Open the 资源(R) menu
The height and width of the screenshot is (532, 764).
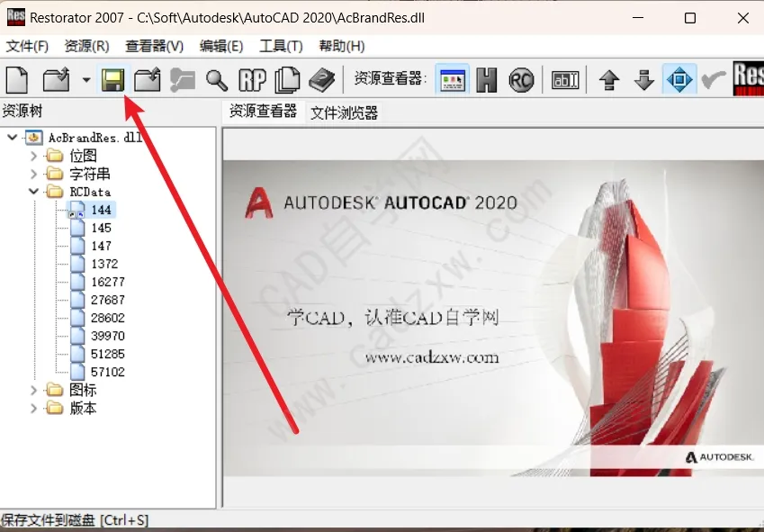click(86, 46)
